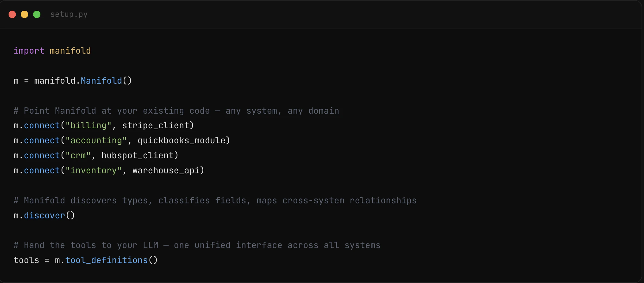The width and height of the screenshot is (644, 283).
Task: Click the tools variable name
Action: coord(26,260)
